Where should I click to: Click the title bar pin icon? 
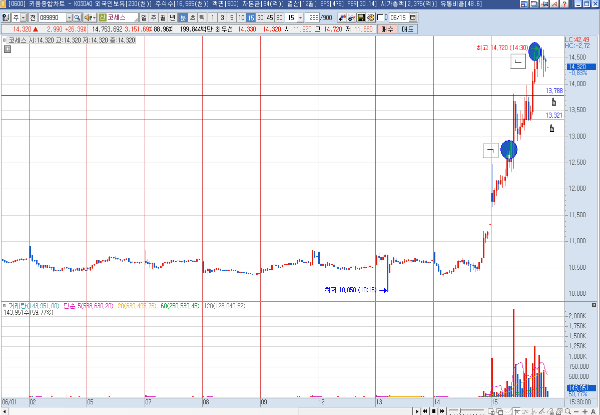pyautogui.click(x=545, y=4)
